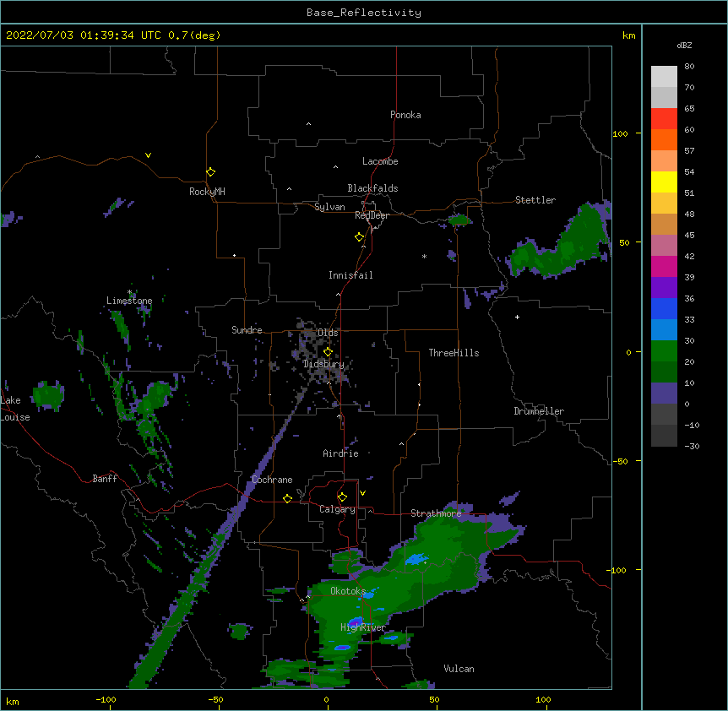Pick the blue 33-36 dBZ legend band
The width and height of the screenshot is (728, 711).
click(664, 308)
